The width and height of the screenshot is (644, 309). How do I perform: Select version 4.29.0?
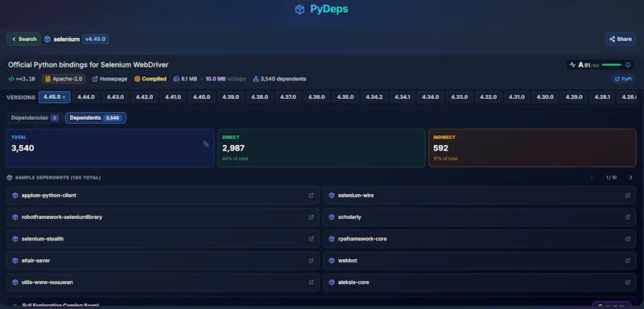point(574,97)
